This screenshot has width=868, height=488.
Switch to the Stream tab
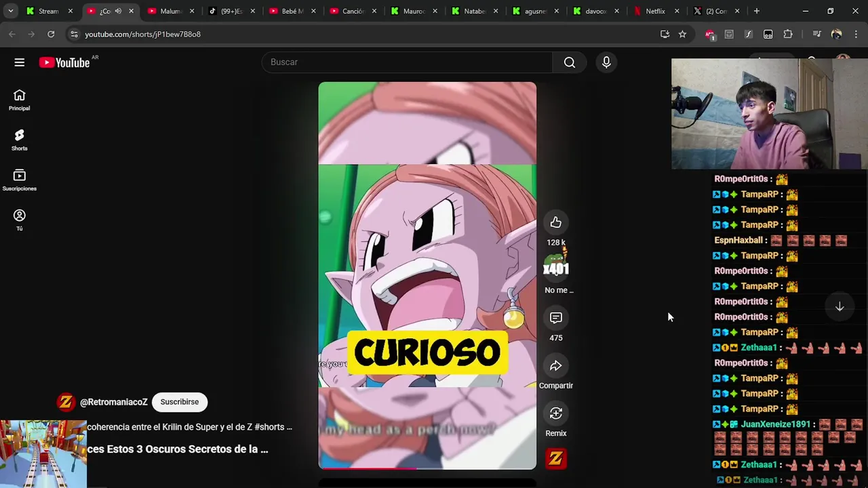coord(48,11)
